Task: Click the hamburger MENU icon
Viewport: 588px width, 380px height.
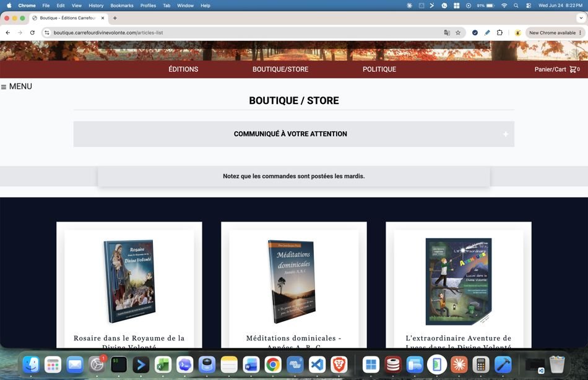Action: tap(4, 87)
